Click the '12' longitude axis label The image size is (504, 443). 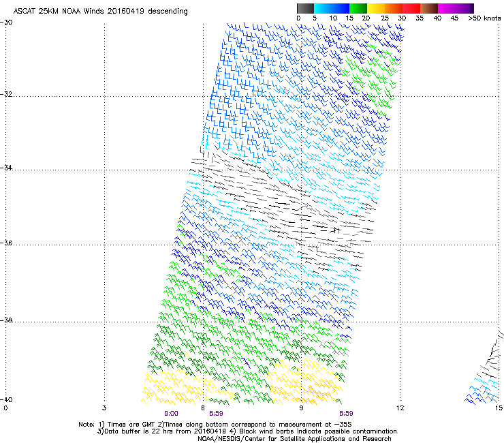coord(400,408)
